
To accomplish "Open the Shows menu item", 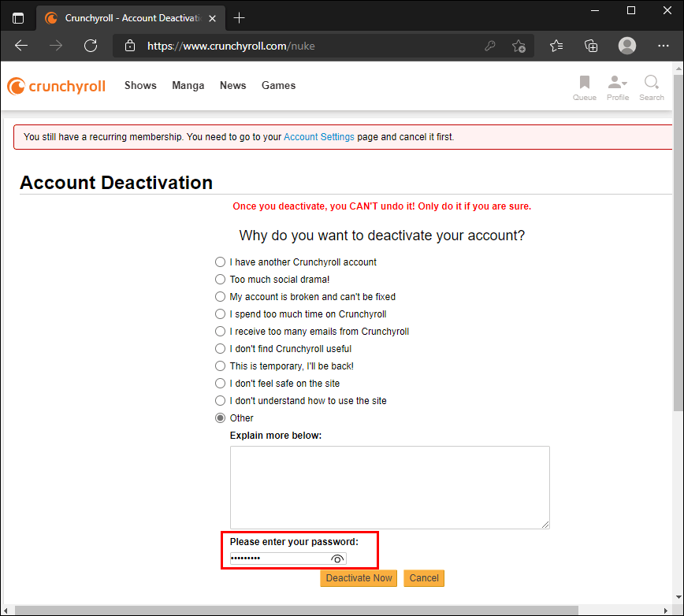I will [140, 85].
